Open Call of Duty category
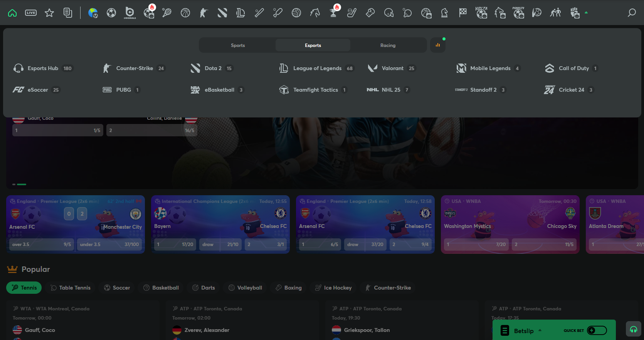 click(x=572, y=68)
